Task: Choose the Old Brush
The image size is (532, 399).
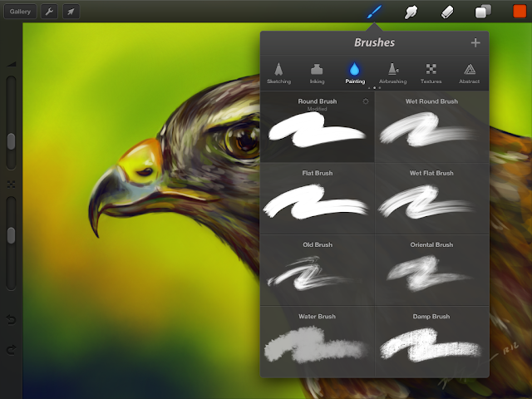Action: coord(318,270)
